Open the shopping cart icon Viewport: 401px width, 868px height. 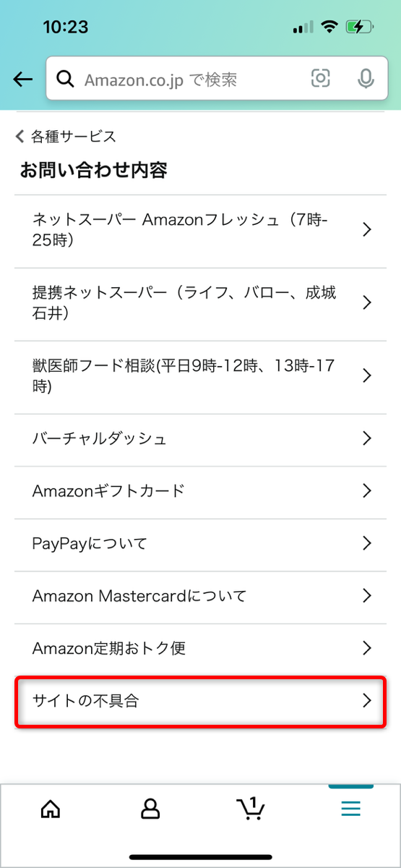pyautogui.click(x=250, y=808)
